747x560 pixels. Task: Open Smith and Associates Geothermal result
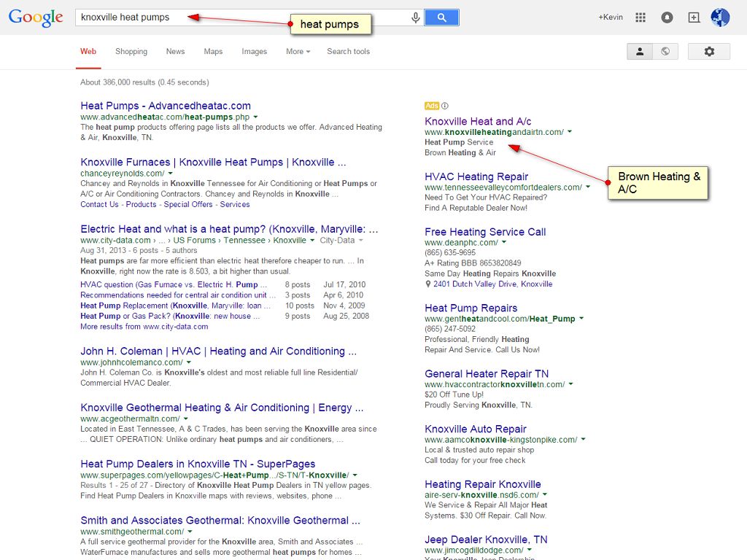[220, 521]
